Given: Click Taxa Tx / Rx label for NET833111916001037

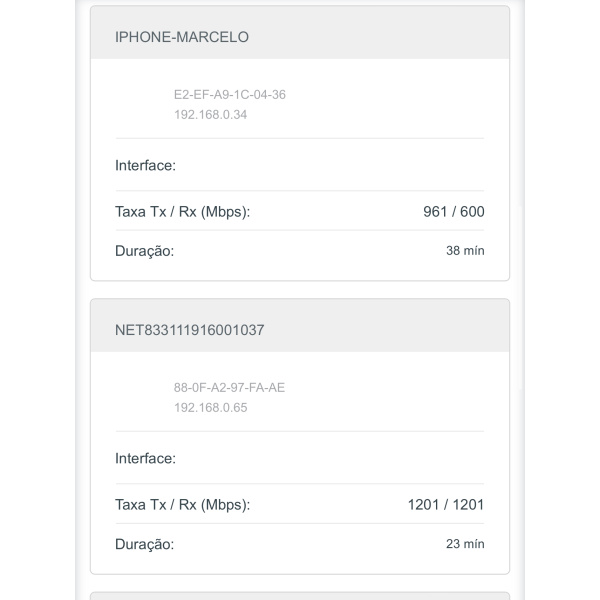Looking at the screenshot, I should 183,505.
